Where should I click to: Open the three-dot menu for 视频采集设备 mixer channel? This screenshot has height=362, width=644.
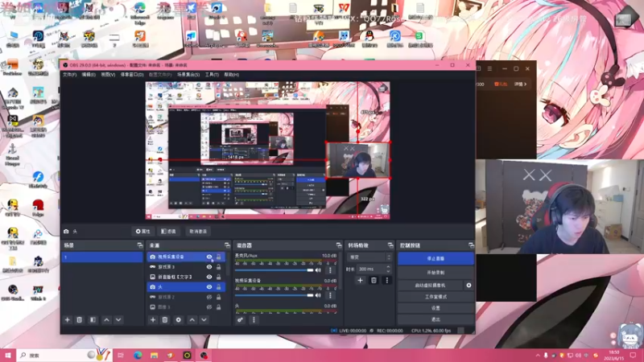point(330,295)
